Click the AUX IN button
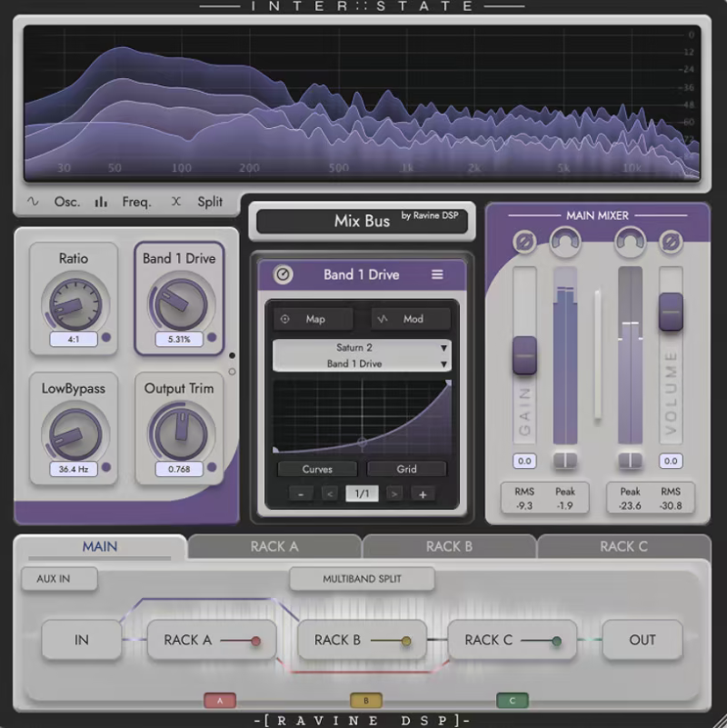 (x=59, y=579)
